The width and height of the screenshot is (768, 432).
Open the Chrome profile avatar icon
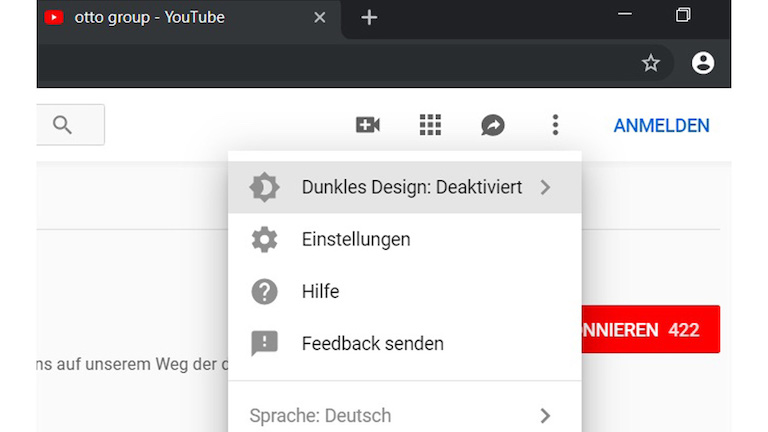(x=703, y=63)
